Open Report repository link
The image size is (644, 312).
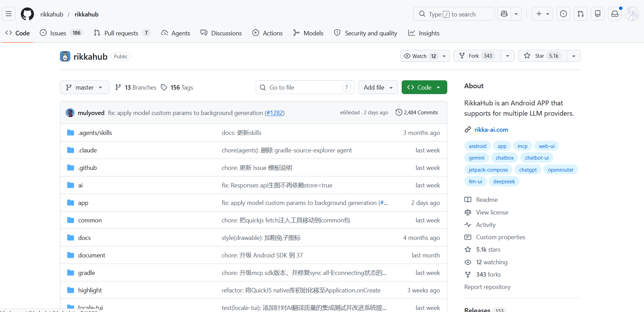click(487, 287)
